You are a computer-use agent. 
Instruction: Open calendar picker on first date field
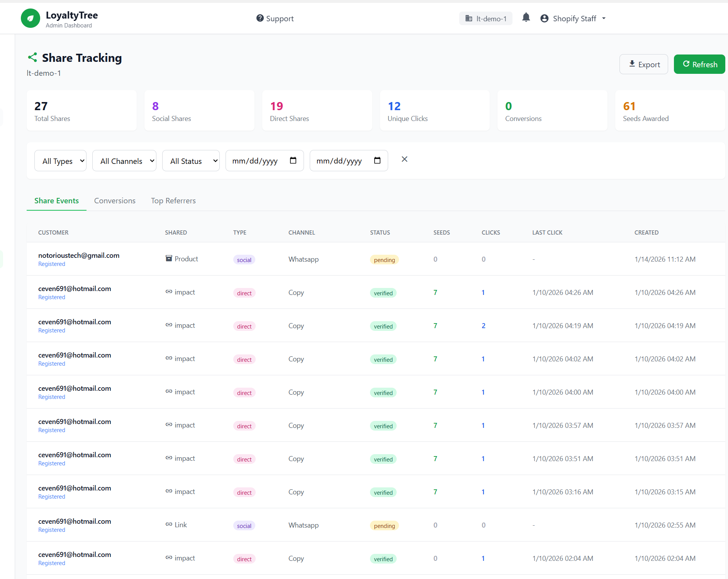[x=293, y=160]
